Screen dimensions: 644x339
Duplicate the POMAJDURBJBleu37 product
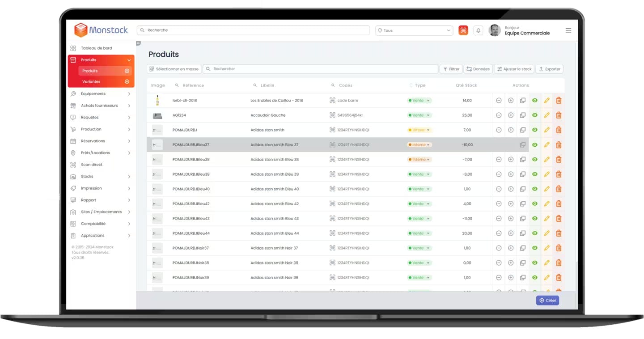(522, 145)
